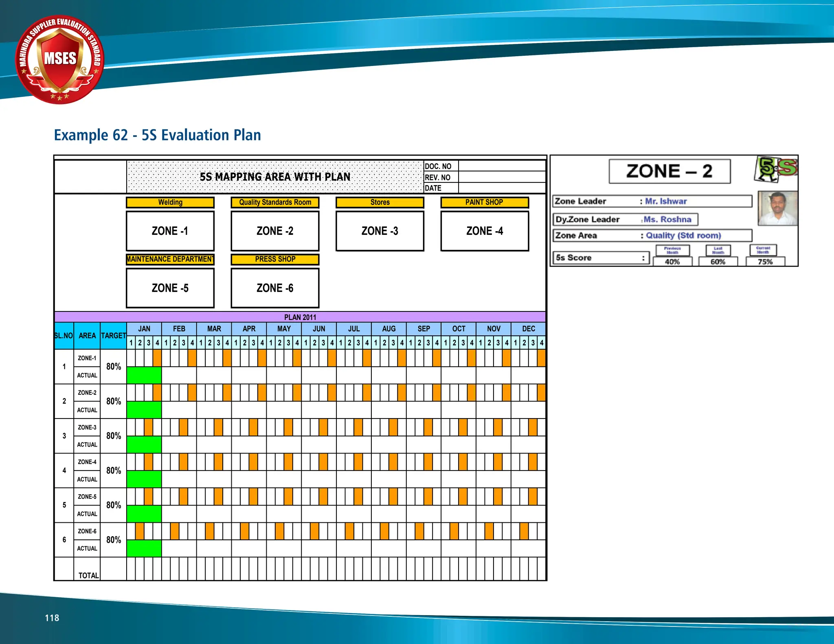The width and height of the screenshot is (834, 644).
Task: Click the Stores label
Action: tap(380, 202)
